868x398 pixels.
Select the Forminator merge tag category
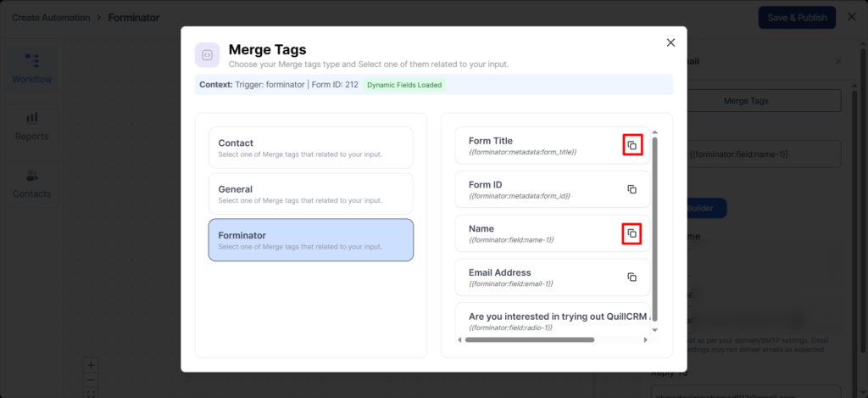tap(311, 239)
